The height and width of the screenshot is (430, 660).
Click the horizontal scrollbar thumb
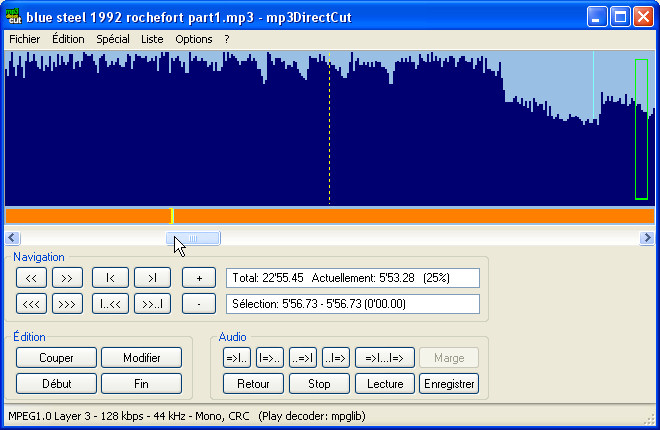click(x=193, y=238)
